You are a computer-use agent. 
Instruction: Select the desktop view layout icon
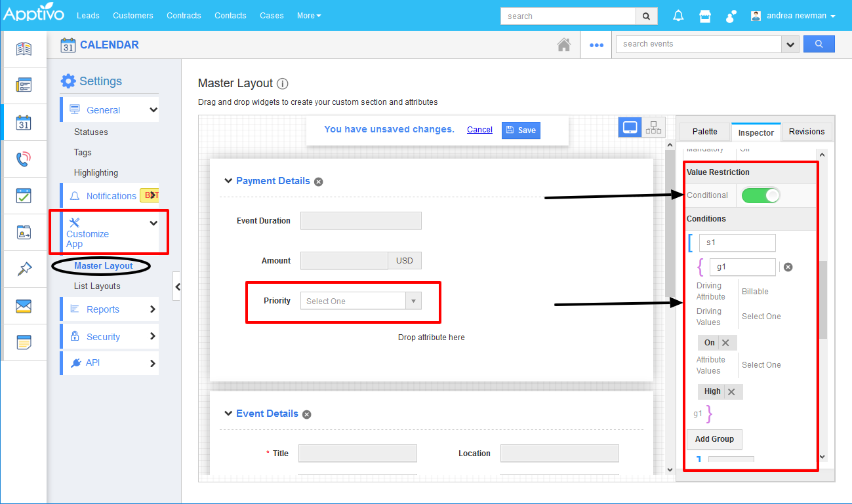click(630, 127)
